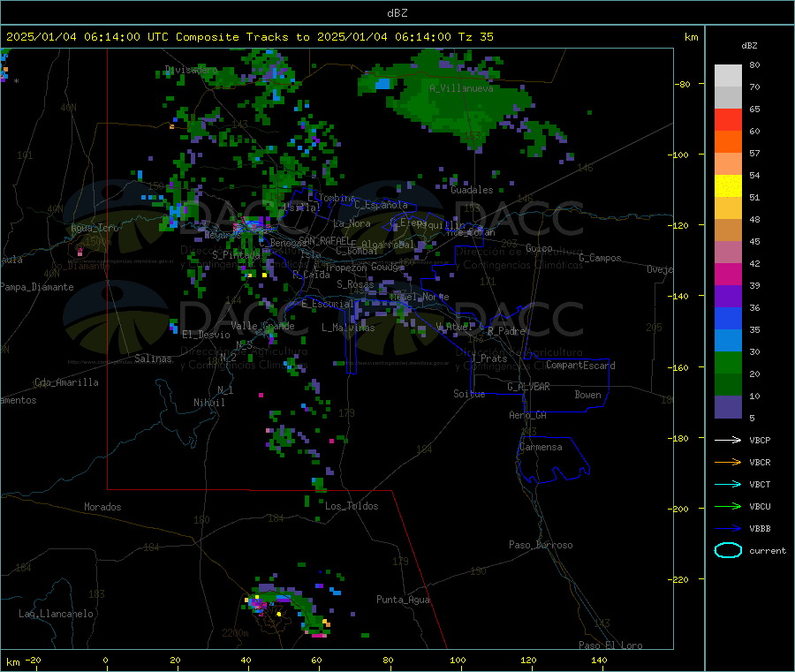The height and width of the screenshot is (672, 795).
Task: Click the Paso_Barroso map label
Action: [x=541, y=546]
